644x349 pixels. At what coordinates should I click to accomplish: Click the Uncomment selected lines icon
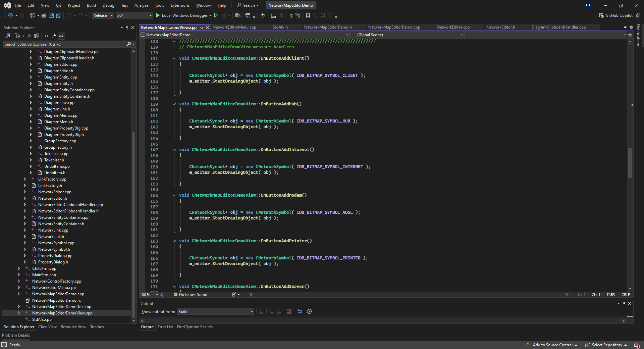(298, 15)
